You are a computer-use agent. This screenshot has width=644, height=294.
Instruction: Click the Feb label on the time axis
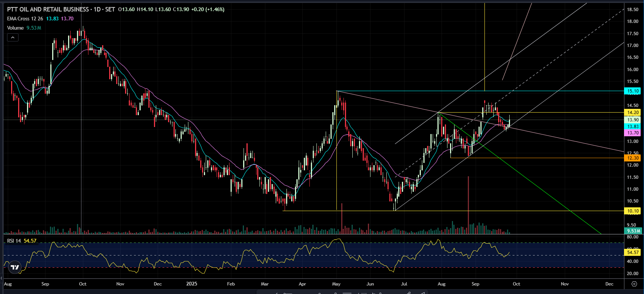(x=231, y=284)
